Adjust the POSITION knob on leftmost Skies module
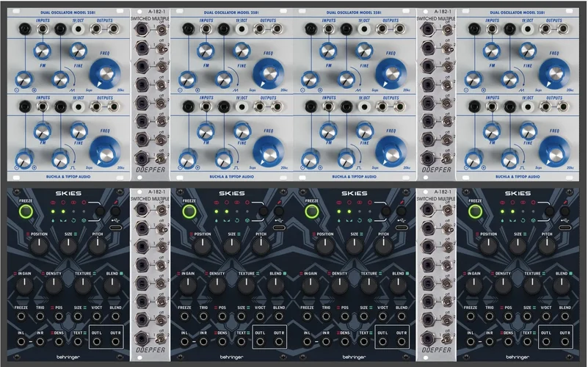Viewport: 588px width, 367px height. pos(39,247)
